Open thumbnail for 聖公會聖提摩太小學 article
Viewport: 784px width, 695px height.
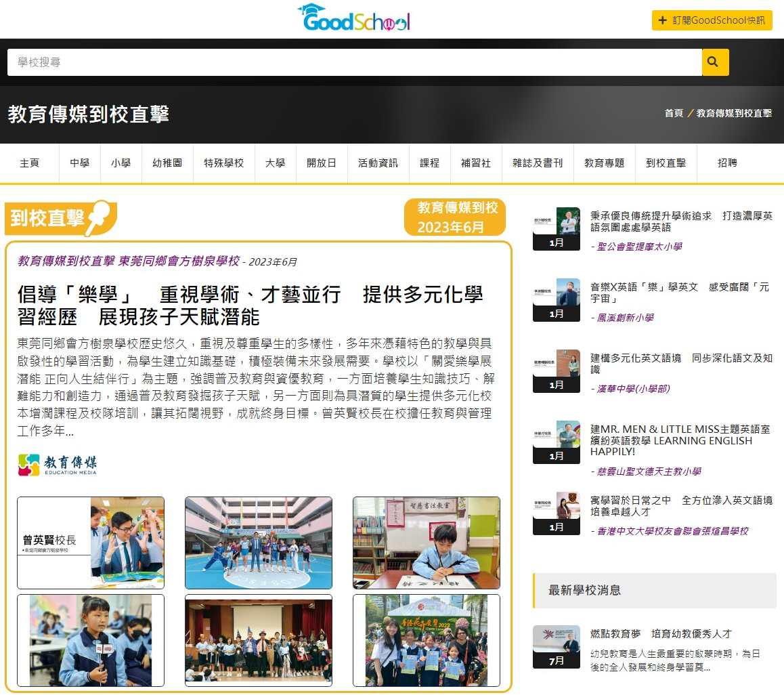click(x=557, y=229)
